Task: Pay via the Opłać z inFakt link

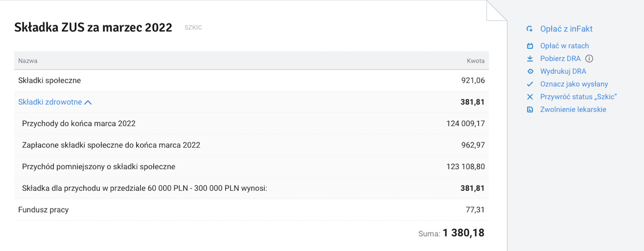Action: 566,29
